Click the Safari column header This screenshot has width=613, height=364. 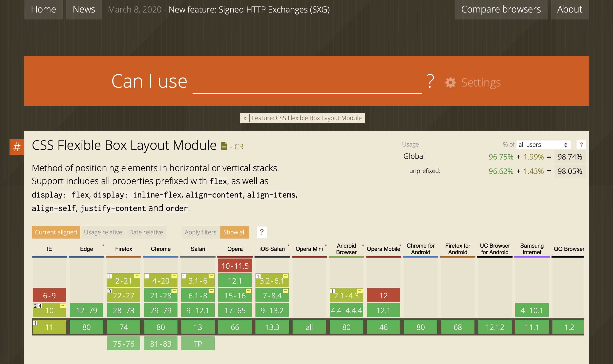(x=198, y=249)
